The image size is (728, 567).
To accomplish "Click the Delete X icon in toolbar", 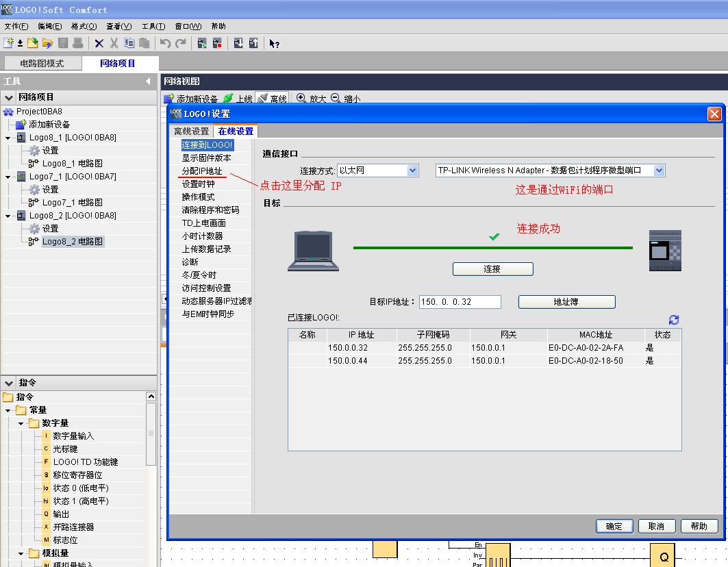I will point(99,44).
